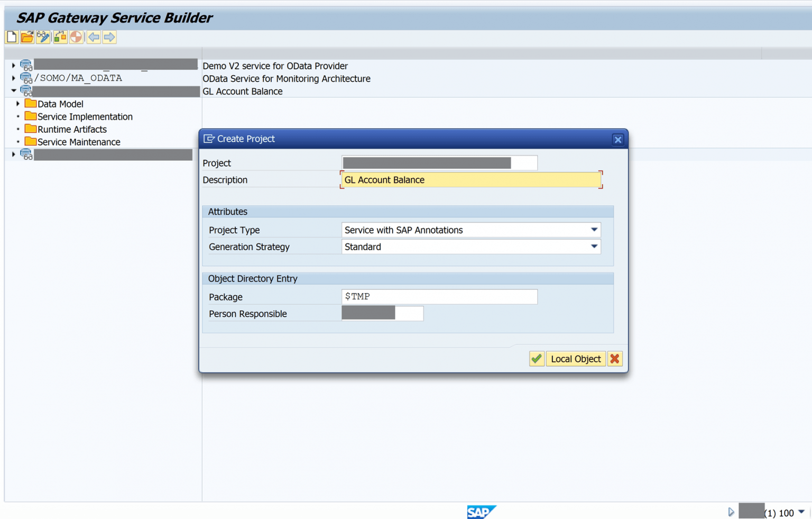This screenshot has height=519, width=812.
Task: Navigate forward with the right arrow
Action: click(x=109, y=37)
